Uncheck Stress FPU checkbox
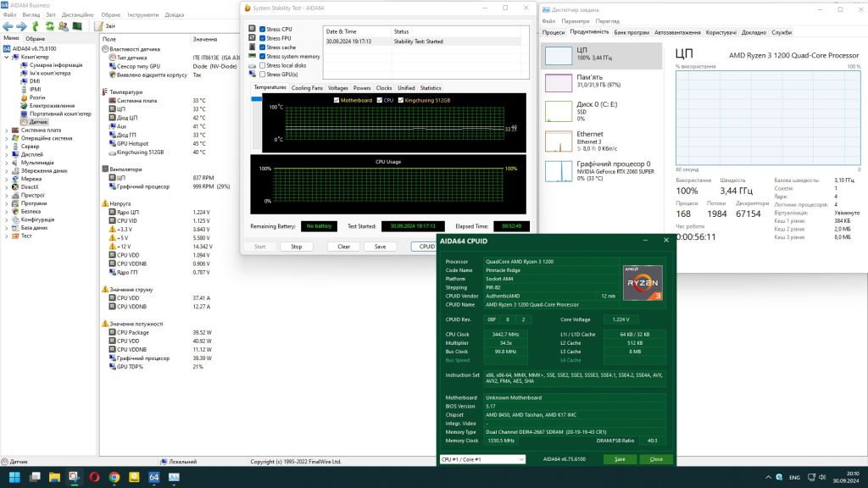Viewport: 868px width, 488px height. [263, 38]
